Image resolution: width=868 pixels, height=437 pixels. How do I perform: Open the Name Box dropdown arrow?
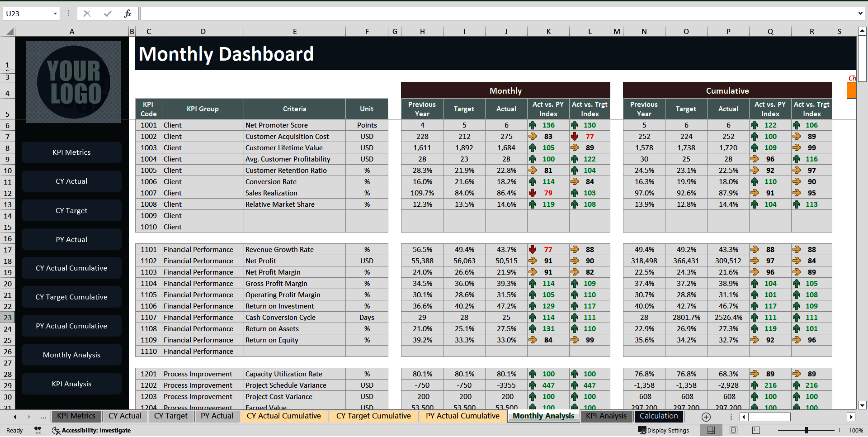click(55, 14)
